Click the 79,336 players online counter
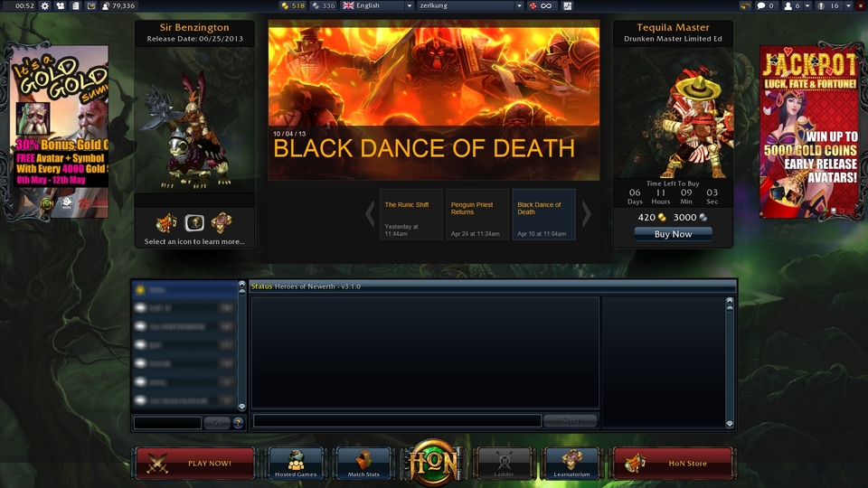Viewport: 868px width, 488px height. 118,5
